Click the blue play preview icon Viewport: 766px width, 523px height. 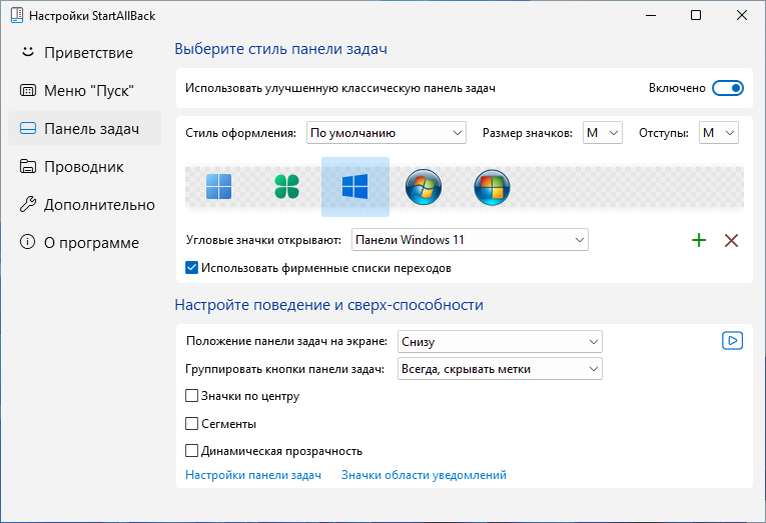(732, 340)
